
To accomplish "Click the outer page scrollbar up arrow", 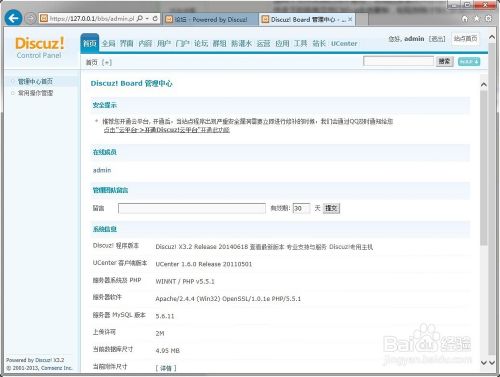I will coord(492,37).
